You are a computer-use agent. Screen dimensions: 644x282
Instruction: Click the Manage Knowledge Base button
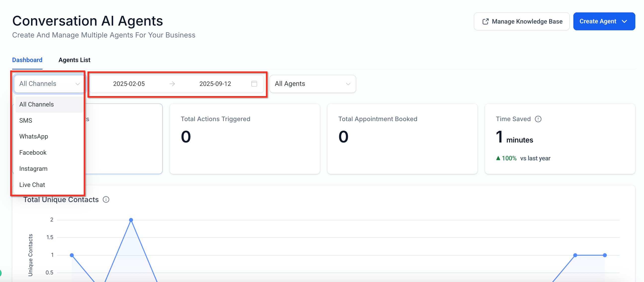521,21
